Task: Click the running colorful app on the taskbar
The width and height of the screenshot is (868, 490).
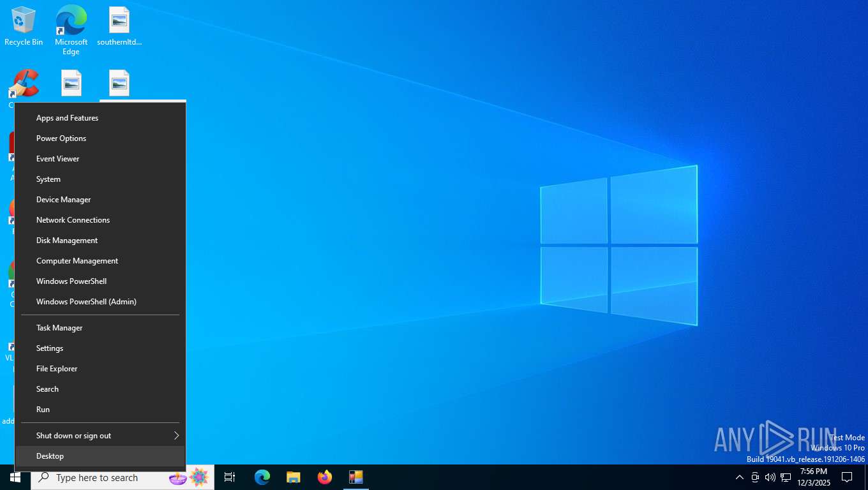Action: click(356, 477)
